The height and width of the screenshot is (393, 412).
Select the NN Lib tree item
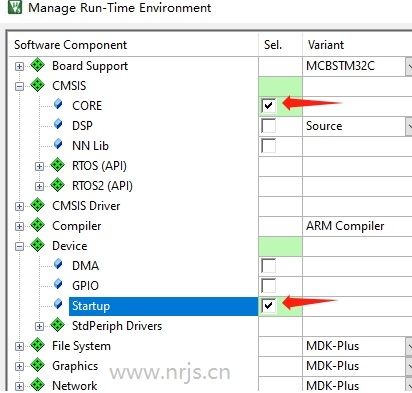coord(90,146)
